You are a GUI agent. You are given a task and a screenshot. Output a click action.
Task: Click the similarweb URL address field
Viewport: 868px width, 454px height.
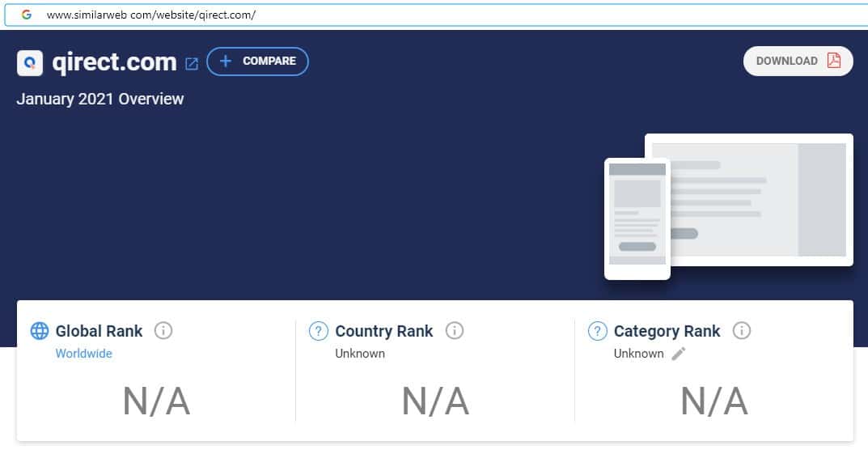[x=436, y=15]
